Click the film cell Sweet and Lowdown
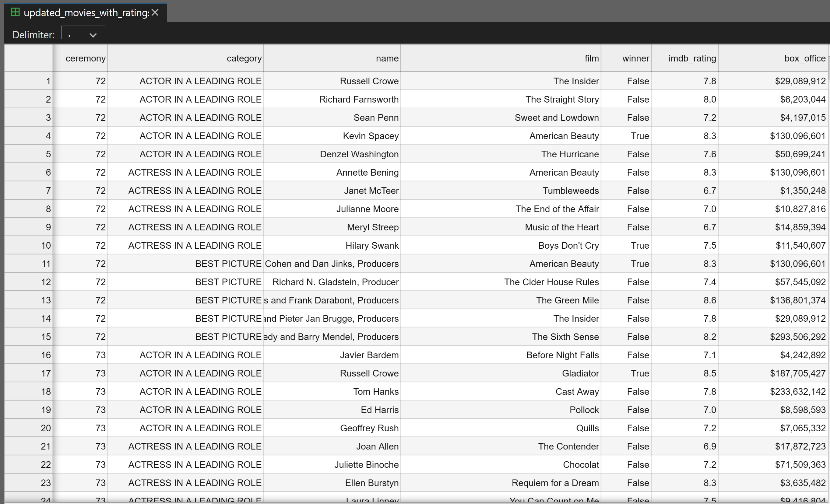This screenshot has height=504, width=830. tap(501, 117)
